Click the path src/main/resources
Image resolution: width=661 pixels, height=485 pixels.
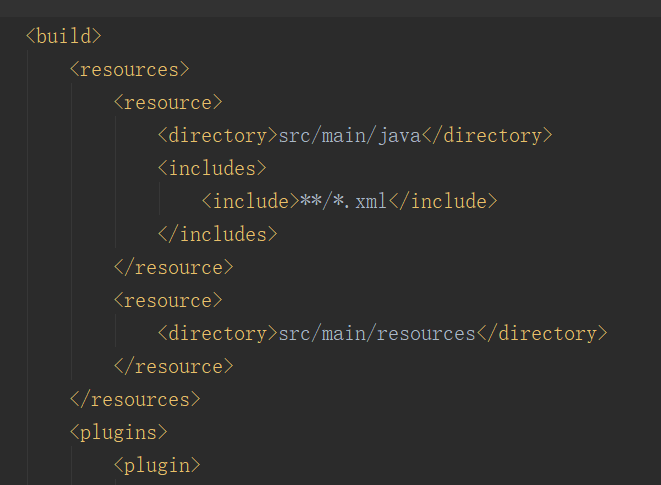tap(377, 334)
